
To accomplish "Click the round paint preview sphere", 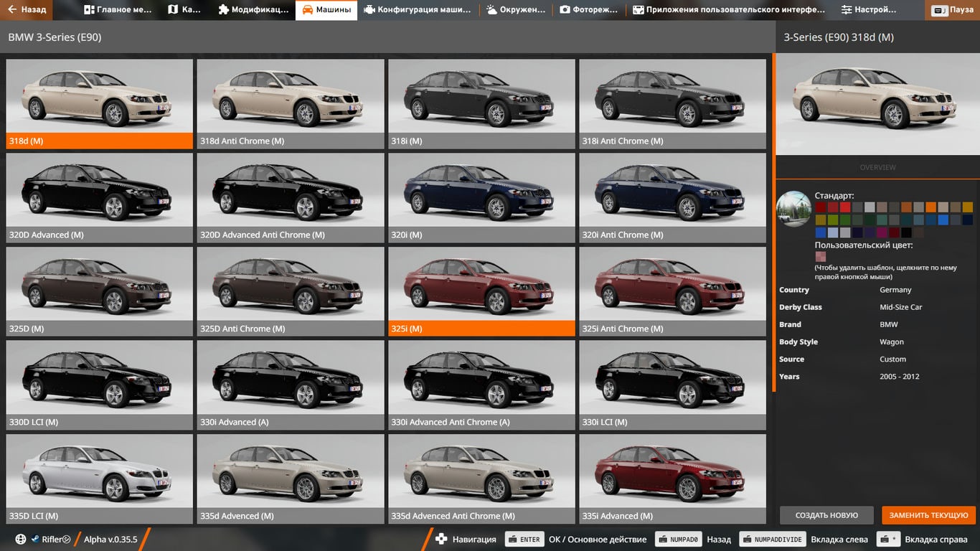I will 793,209.
